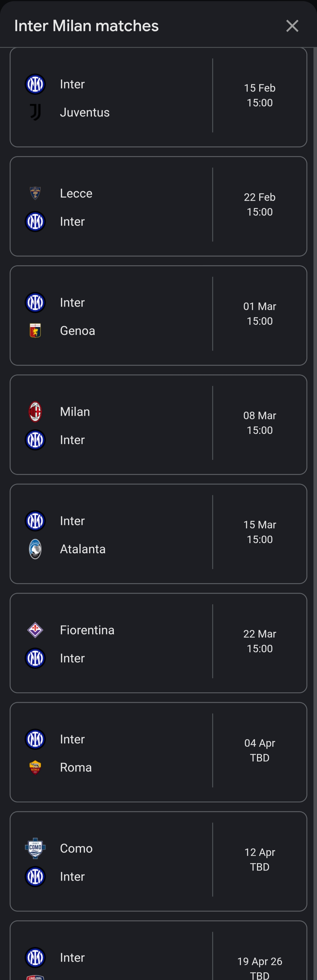Select the 22 Feb 15:00 match time
This screenshot has width=317, height=980.
pos(260,205)
